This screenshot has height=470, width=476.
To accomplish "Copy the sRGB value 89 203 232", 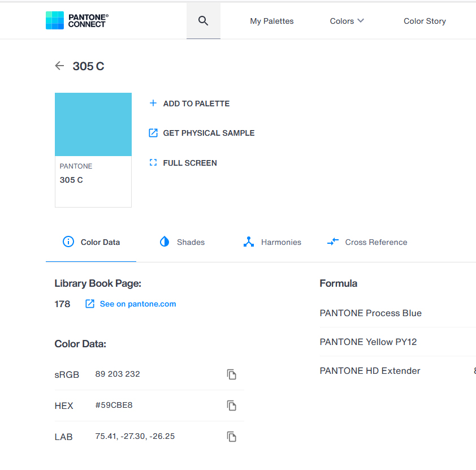I will (231, 374).
